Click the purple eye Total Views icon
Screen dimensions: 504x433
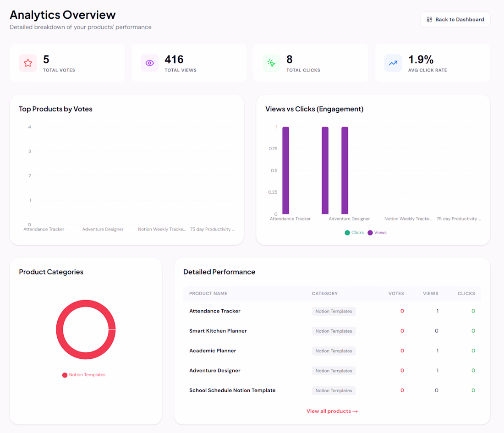pos(150,63)
